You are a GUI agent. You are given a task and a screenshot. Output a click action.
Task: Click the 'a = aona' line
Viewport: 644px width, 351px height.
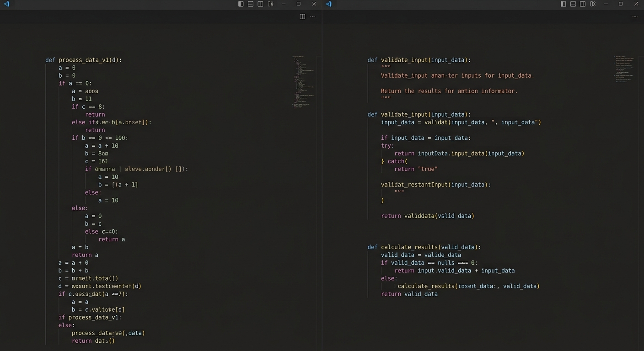(x=85, y=91)
